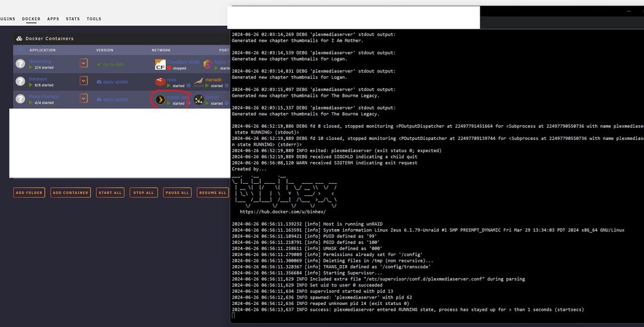Click the Database folder question-mark icon
The height and width of the screenshot is (327, 644).
tap(20, 81)
